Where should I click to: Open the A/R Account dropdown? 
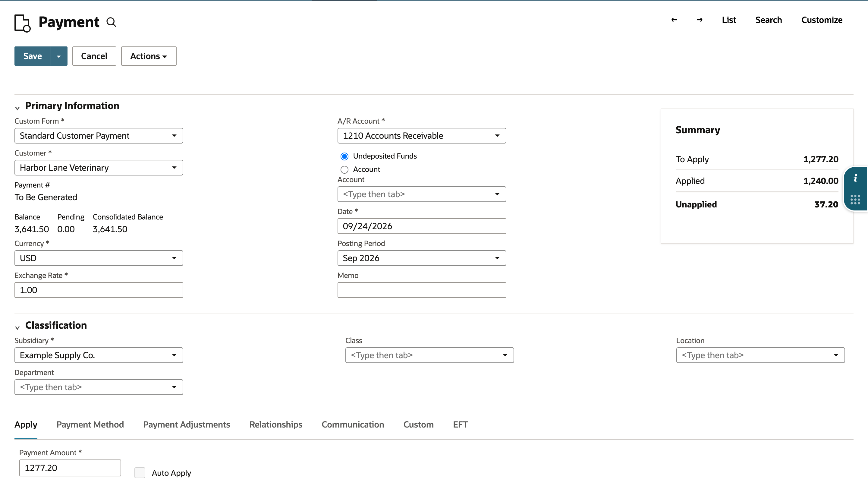pyautogui.click(x=422, y=135)
